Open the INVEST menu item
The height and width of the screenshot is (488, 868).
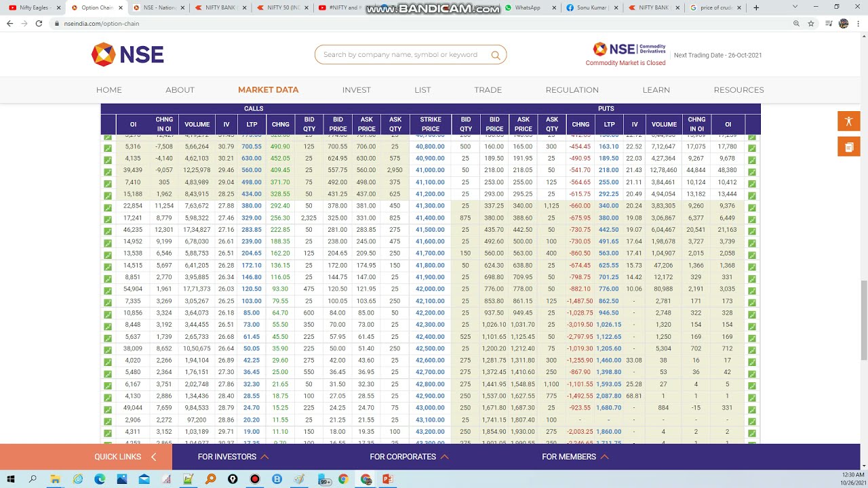(357, 89)
